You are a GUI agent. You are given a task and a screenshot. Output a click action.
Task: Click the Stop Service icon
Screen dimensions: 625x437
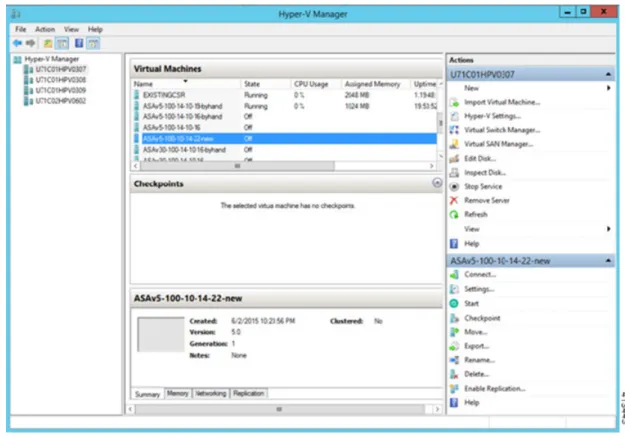454,187
